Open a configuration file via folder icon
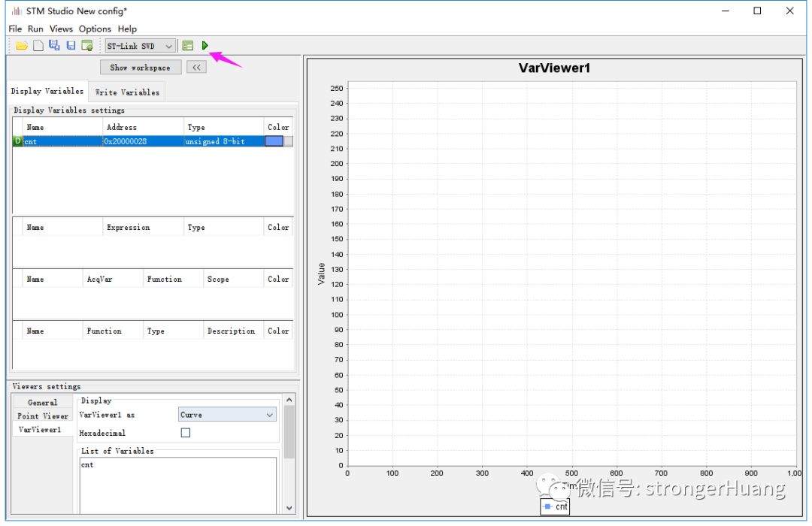The width and height of the screenshot is (812, 526). [22, 46]
